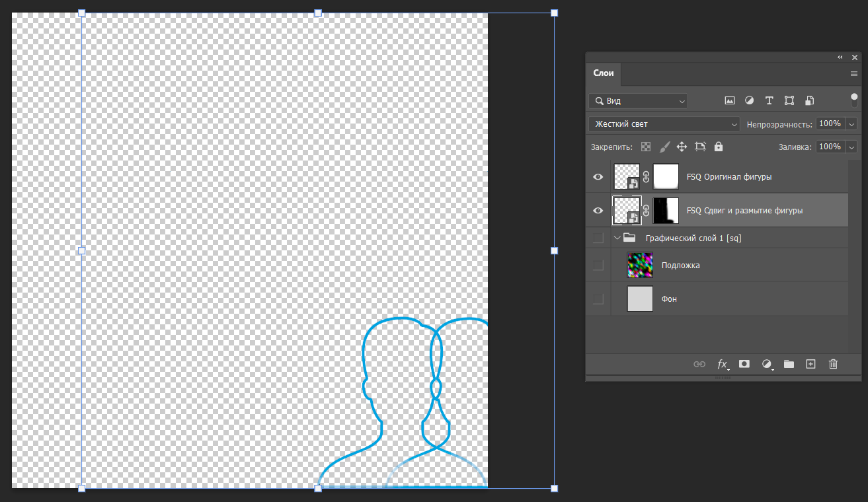The height and width of the screenshot is (502, 868).
Task: Filter layers by pixel layer type icon
Action: click(x=730, y=101)
